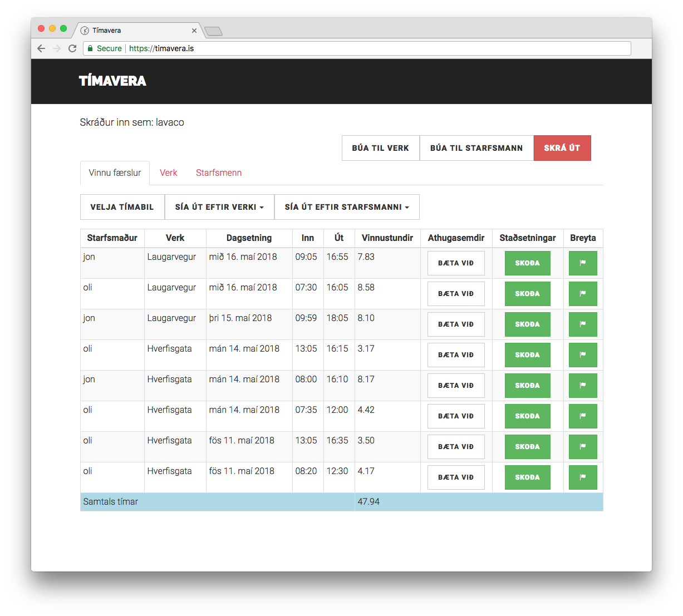
Task: Click Bæta við for jon 15. maí row
Action: click(456, 324)
